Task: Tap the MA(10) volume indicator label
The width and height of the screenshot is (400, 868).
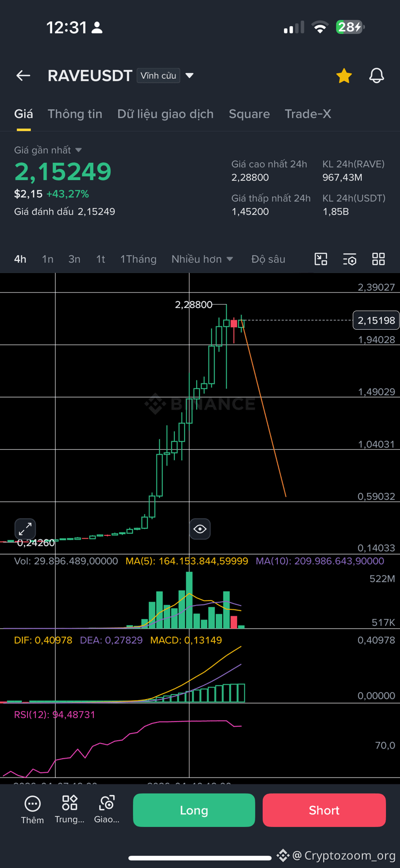Action: pyautogui.click(x=320, y=561)
